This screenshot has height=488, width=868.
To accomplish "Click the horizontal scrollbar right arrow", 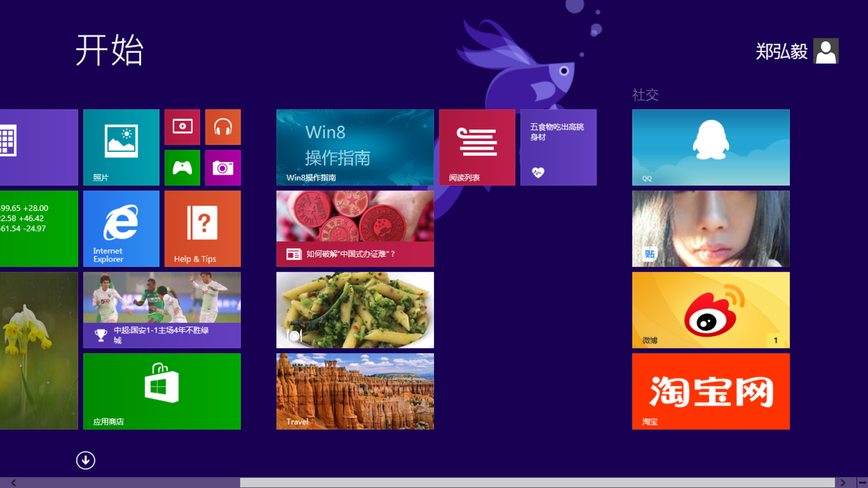I will coord(843,483).
